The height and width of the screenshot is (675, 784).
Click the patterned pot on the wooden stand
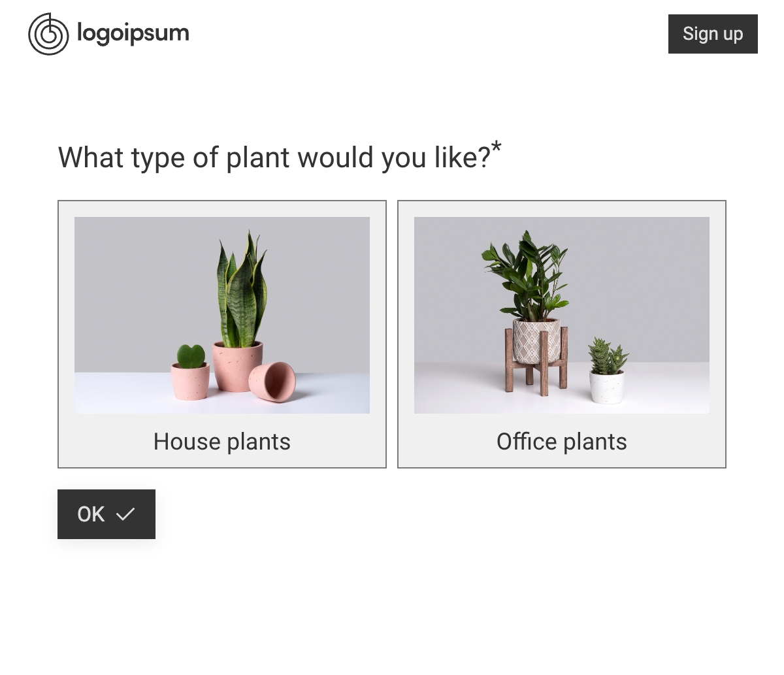tap(537, 340)
